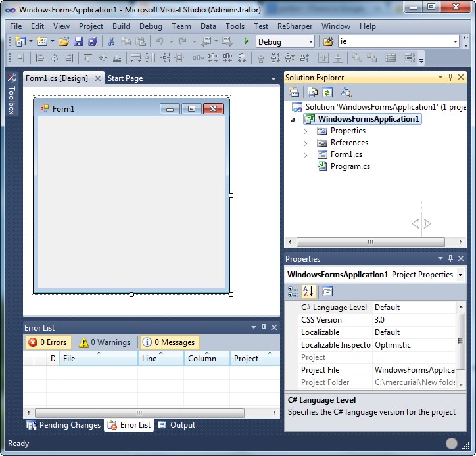
Task: Start debugging with the green play icon
Action: (246, 41)
